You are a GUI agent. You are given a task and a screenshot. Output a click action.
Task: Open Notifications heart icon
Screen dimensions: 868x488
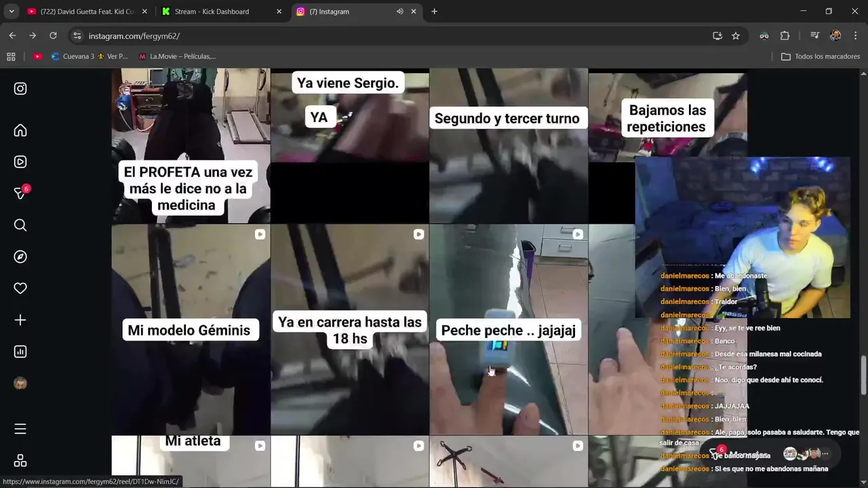20,288
